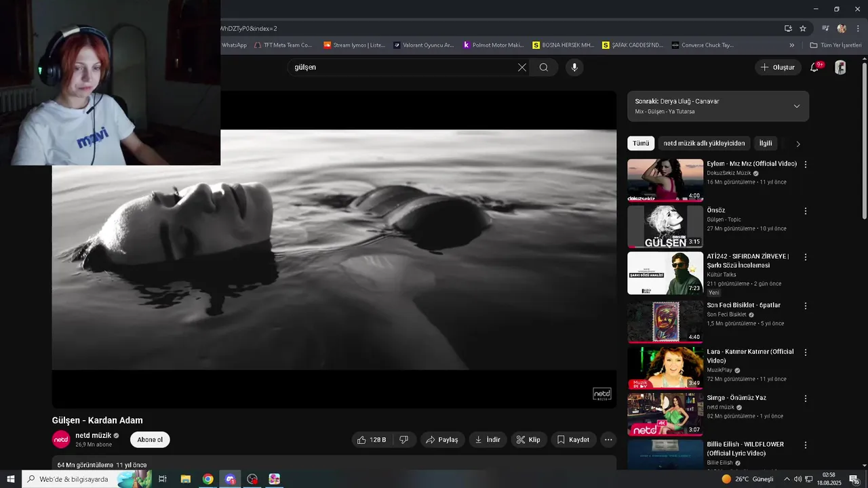868x488 pixels.
Task: Open the Oluştur create menu
Action: [x=777, y=67]
